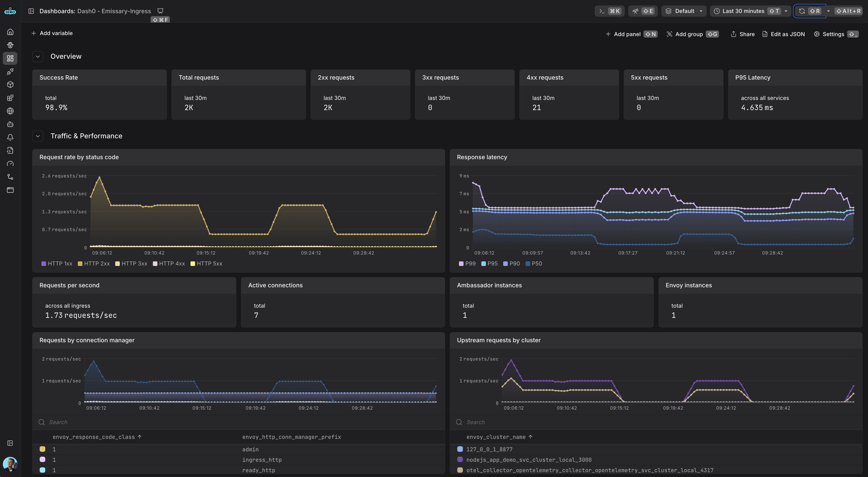This screenshot has height=477, width=868.
Task: Click the globe icon in the left sidebar
Action: pyautogui.click(x=10, y=111)
